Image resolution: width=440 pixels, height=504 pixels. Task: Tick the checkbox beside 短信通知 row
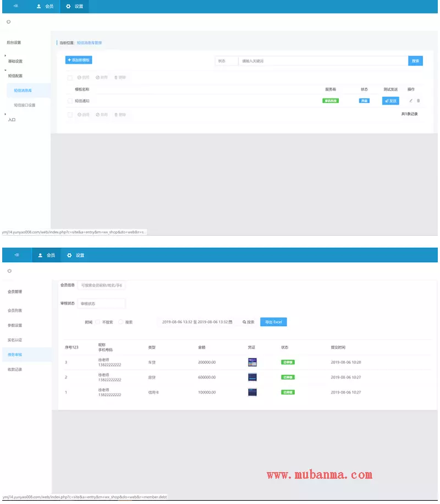70,101
